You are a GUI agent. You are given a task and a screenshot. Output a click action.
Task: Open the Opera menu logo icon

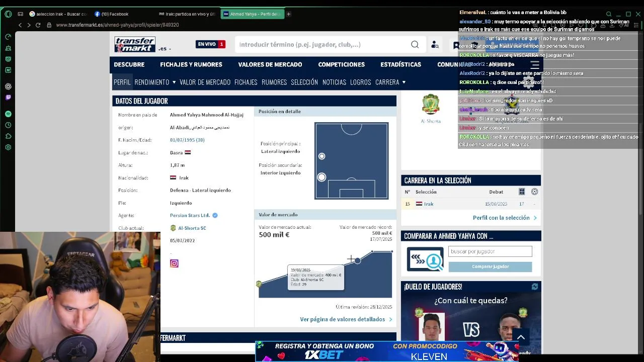tap(8, 14)
